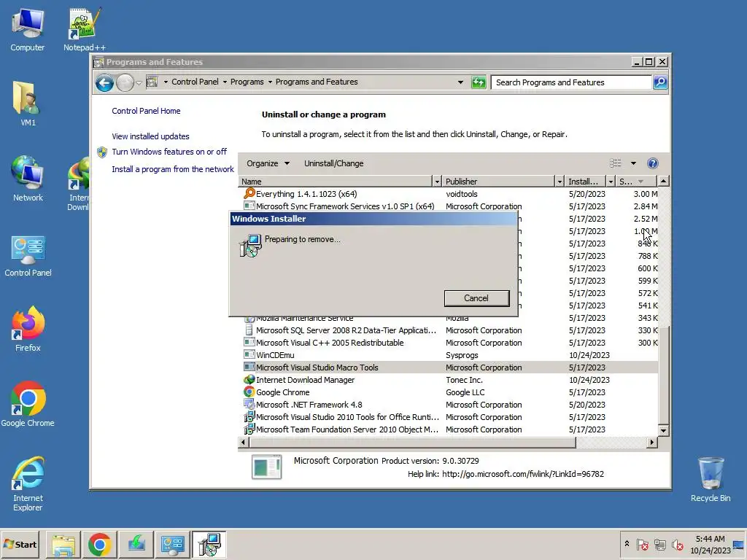Click the Control Panel taskbar icon

tap(172, 545)
